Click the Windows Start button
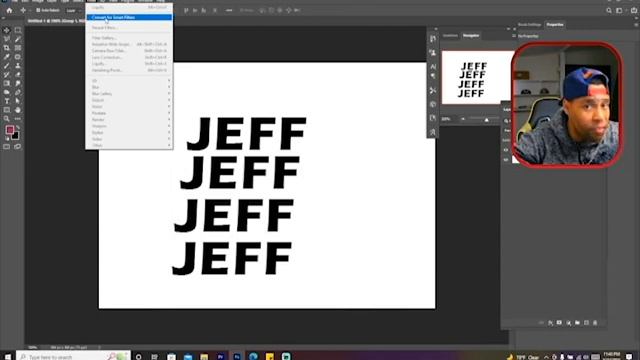 click(x=7, y=356)
